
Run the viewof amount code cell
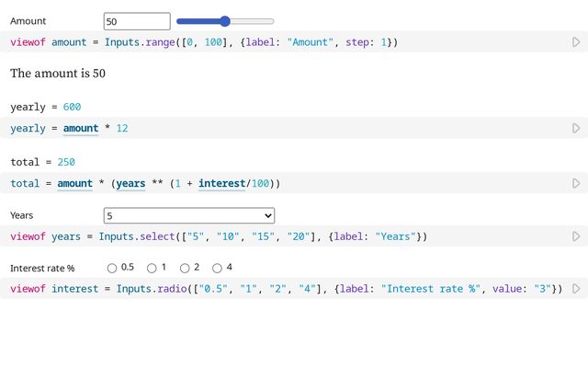[x=576, y=42]
